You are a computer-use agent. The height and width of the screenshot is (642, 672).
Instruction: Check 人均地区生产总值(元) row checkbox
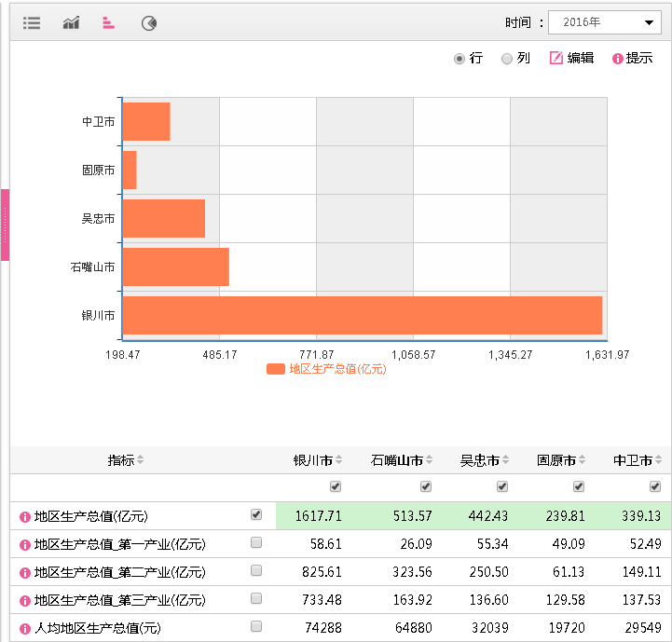256,626
